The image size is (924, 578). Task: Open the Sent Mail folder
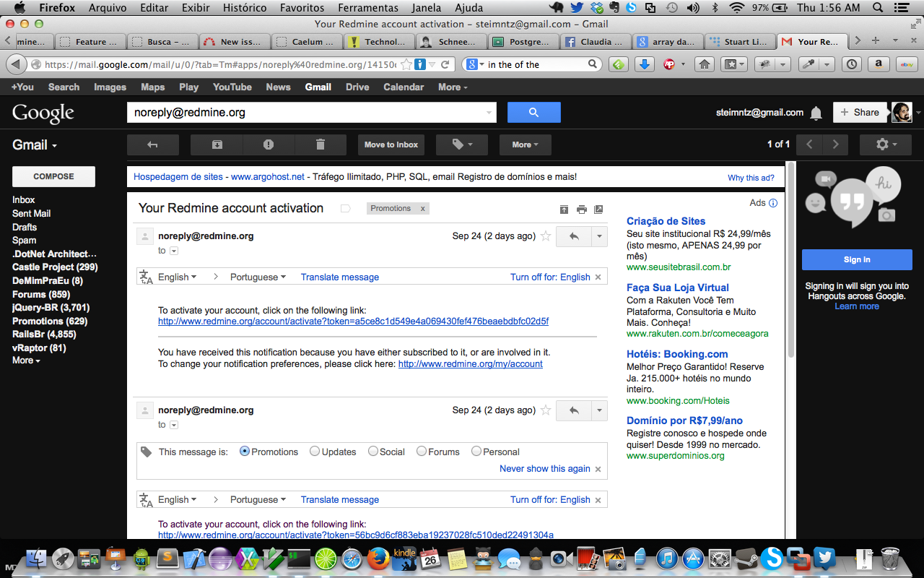[x=31, y=214]
